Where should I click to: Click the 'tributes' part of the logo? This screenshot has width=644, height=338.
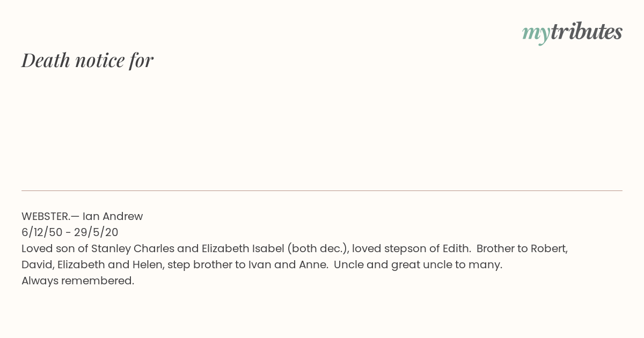[586, 32]
